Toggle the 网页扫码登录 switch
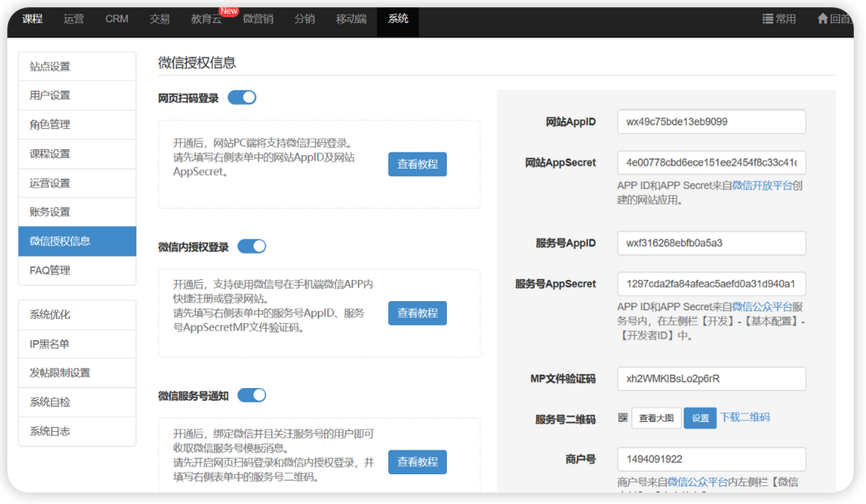 (x=242, y=97)
